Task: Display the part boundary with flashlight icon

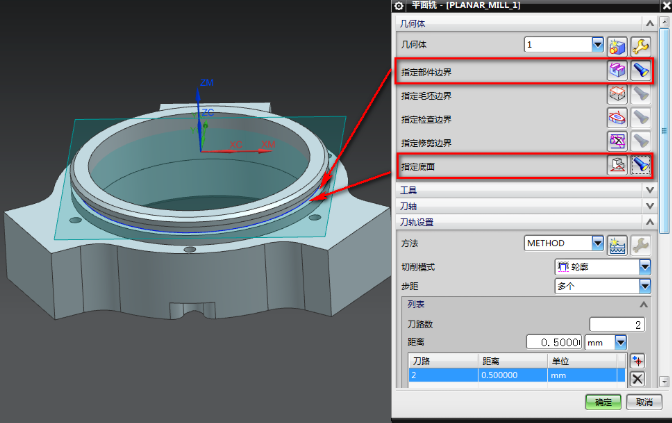Action: click(x=640, y=71)
